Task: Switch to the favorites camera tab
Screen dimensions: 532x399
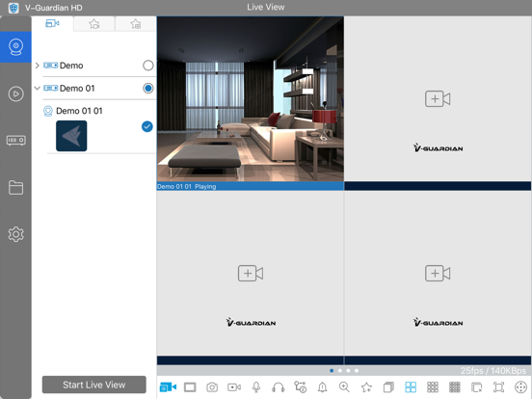Action: point(94,24)
